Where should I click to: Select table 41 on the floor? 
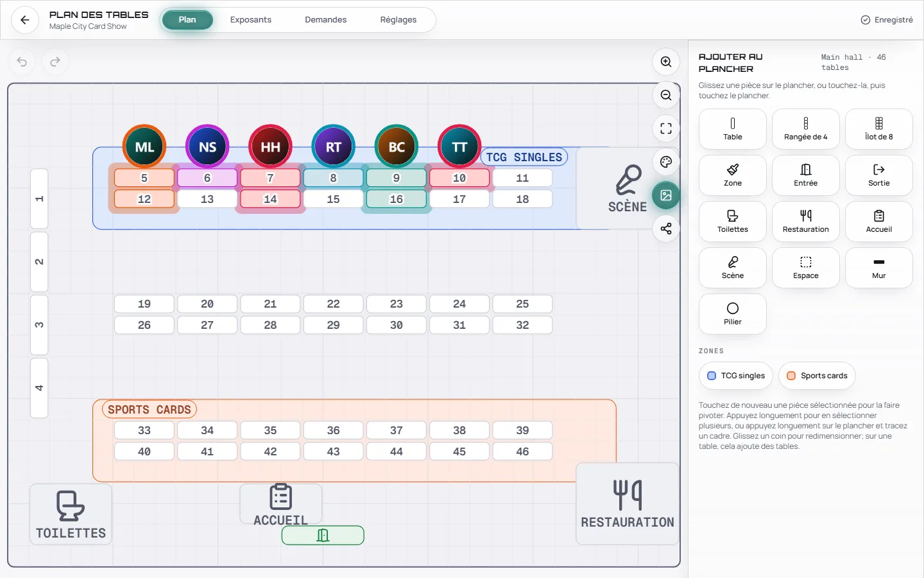click(x=207, y=451)
